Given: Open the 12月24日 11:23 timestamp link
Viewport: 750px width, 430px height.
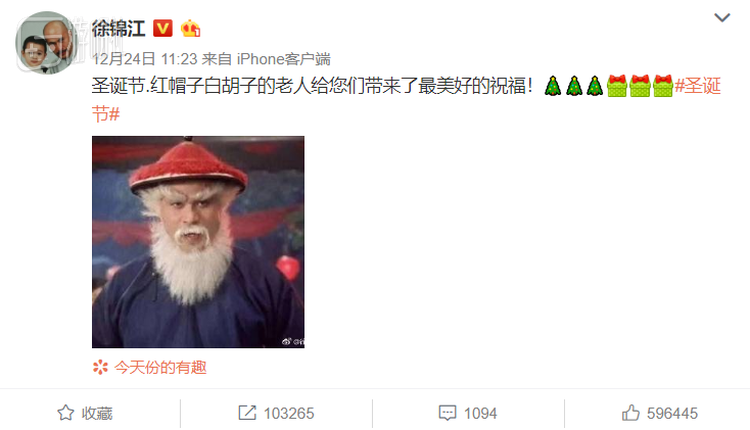Looking at the screenshot, I should [144, 59].
